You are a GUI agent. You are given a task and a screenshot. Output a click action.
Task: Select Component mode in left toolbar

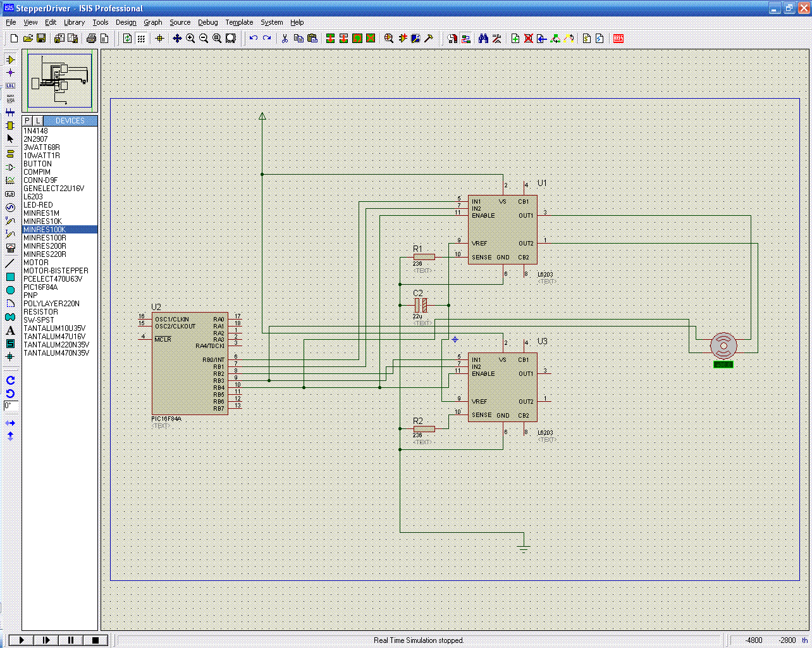pos(10,59)
